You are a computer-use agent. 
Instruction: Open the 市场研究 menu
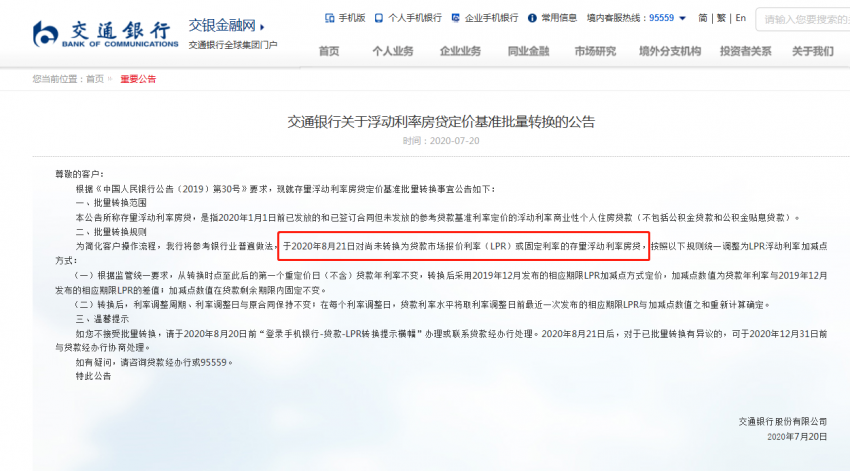point(595,51)
